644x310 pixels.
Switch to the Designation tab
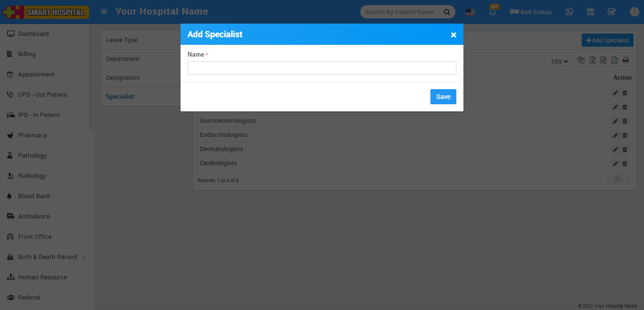tap(123, 78)
